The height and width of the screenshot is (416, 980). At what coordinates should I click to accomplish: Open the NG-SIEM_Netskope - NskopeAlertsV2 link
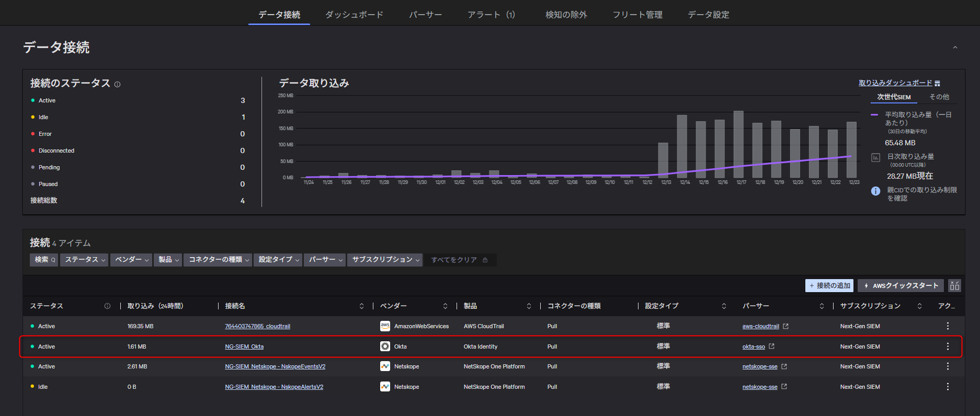[x=274, y=387]
